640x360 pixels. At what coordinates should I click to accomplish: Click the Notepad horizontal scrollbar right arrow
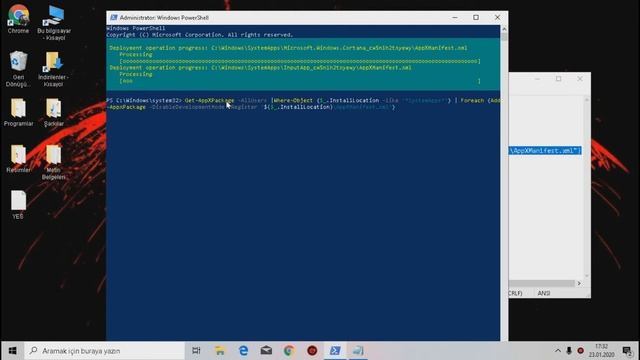(x=579, y=283)
